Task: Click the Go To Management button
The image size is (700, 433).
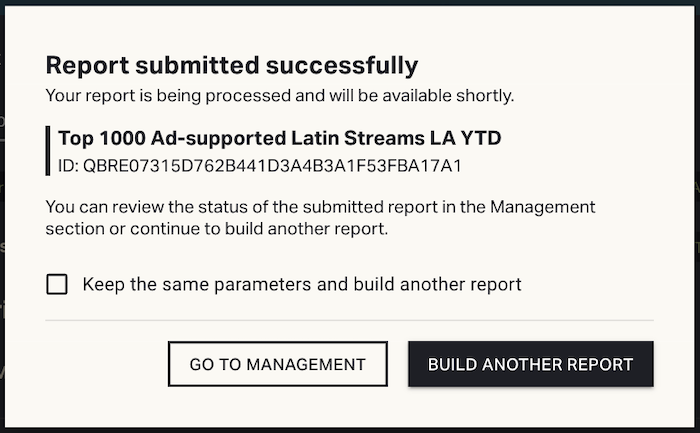Action: coord(277,364)
